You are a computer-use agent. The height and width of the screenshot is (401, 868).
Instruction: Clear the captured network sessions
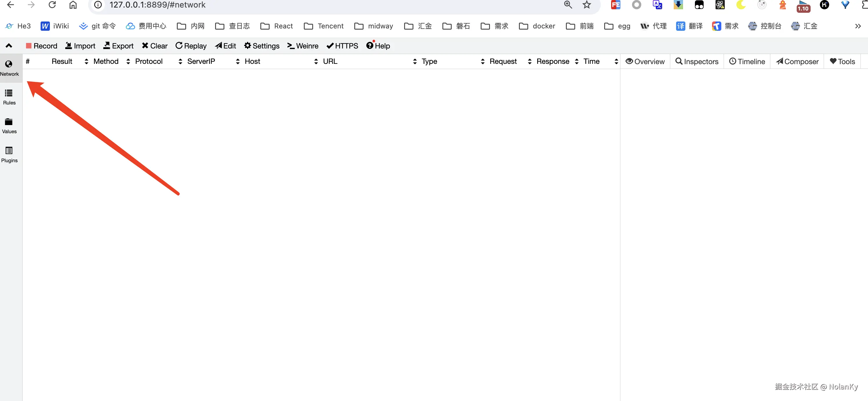(x=155, y=46)
